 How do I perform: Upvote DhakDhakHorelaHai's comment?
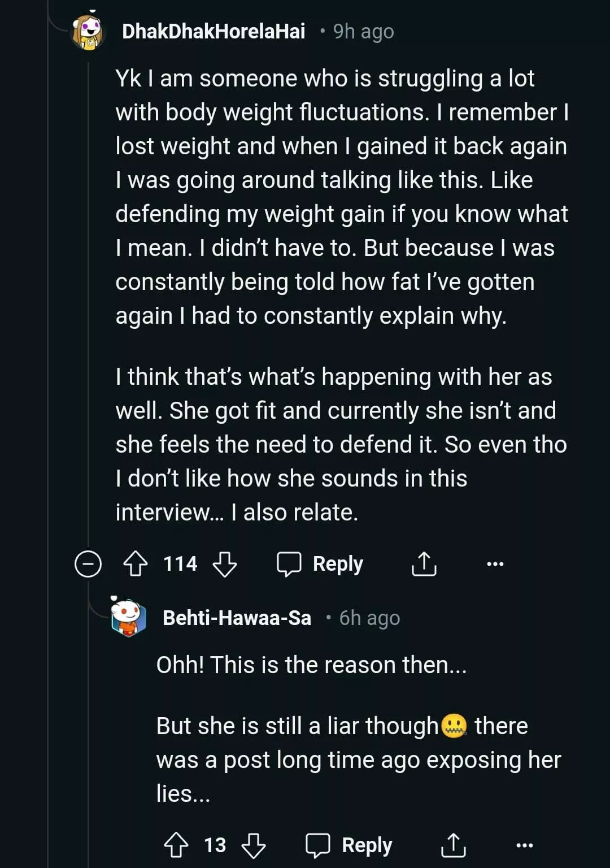click(135, 564)
